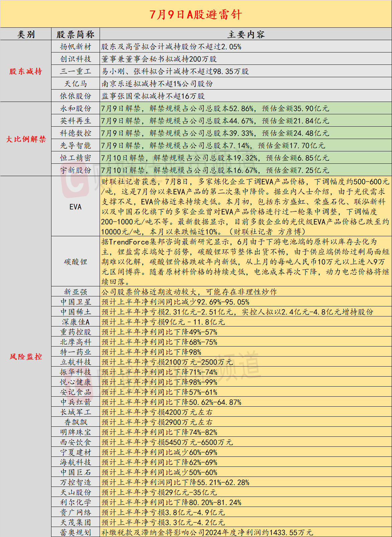Click the EVA price-cut news paragraph
This screenshot has width=392, height=537.
(246, 207)
